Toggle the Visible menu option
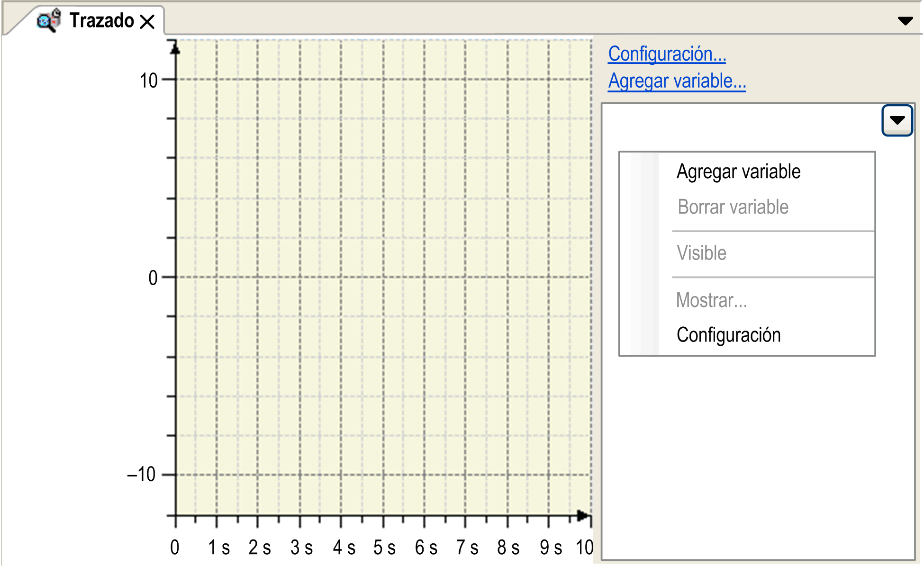The image size is (924, 566). click(701, 253)
